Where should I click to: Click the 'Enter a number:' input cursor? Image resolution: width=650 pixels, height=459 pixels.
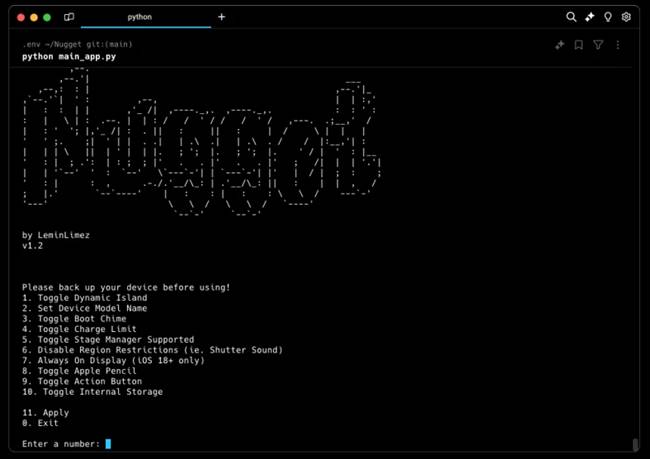(x=108, y=444)
